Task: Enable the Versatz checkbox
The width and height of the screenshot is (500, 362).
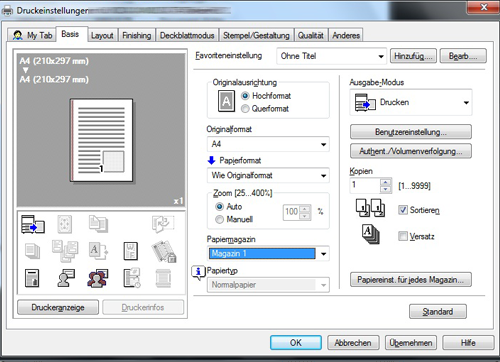Action: click(x=403, y=236)
